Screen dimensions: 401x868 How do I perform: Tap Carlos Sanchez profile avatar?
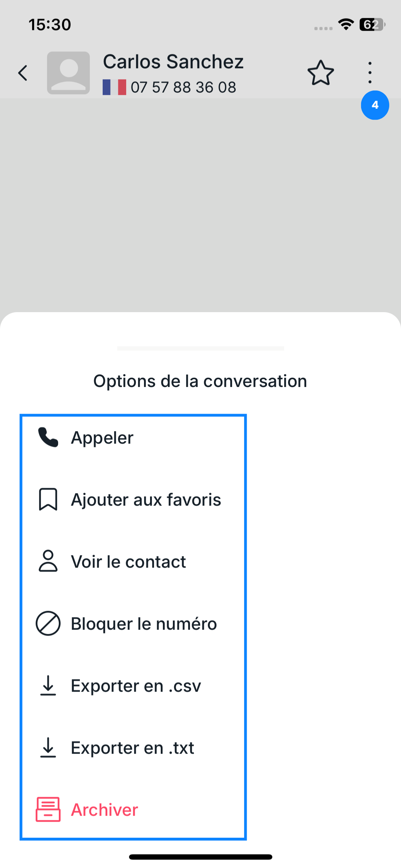point(68,73)
